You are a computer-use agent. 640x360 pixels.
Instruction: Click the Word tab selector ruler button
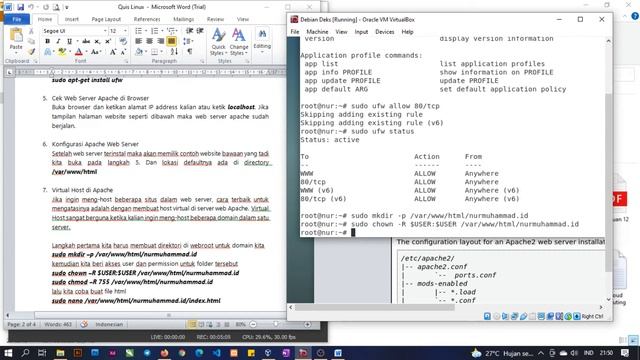click(9, 72)
